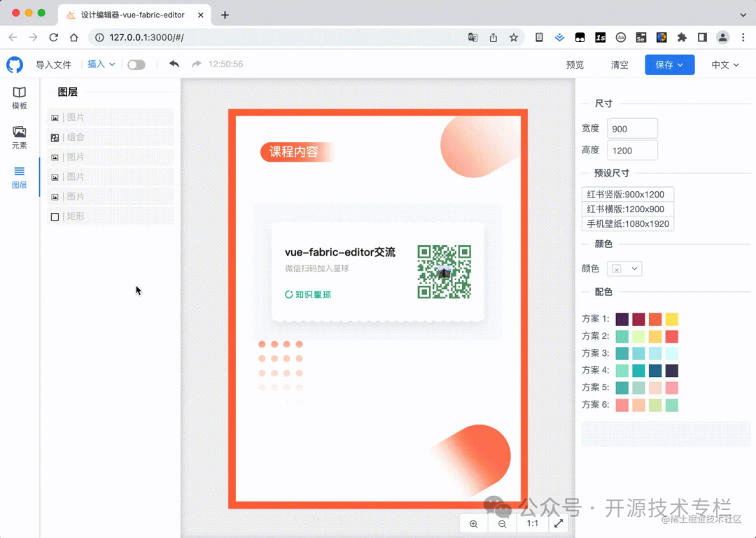This screenshot has width=756, height=538.
Task: Open the 元素 elements sidebar panel
Action: coord(20,137)
